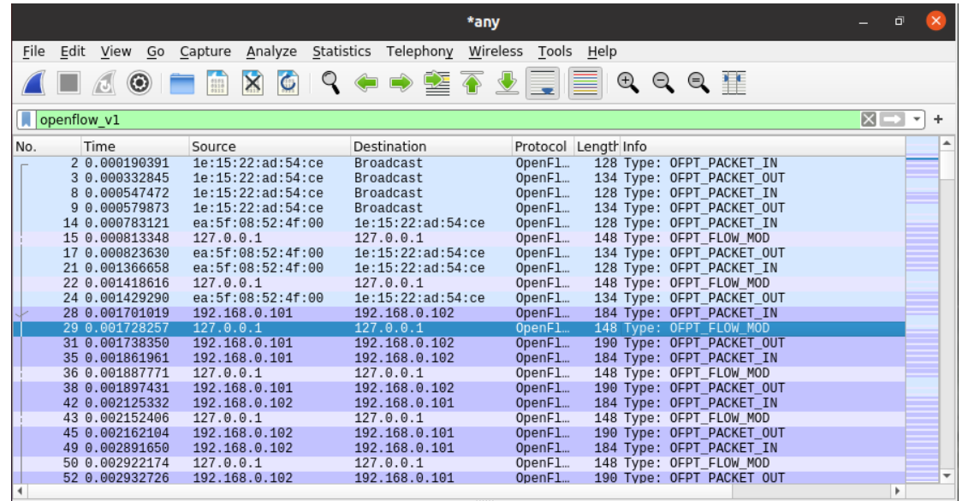This screenshot has height=501, width=980.
Task: Reload this capture file icon
Action: 288,83
